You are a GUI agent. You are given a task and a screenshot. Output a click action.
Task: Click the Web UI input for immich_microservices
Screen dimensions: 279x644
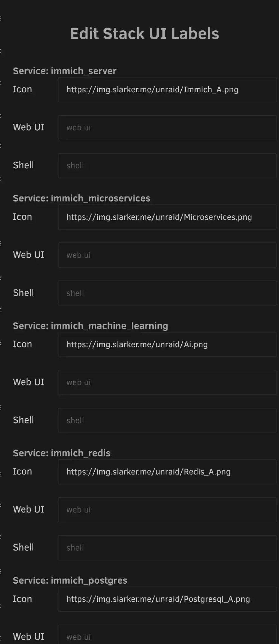[x=167, y=255]
